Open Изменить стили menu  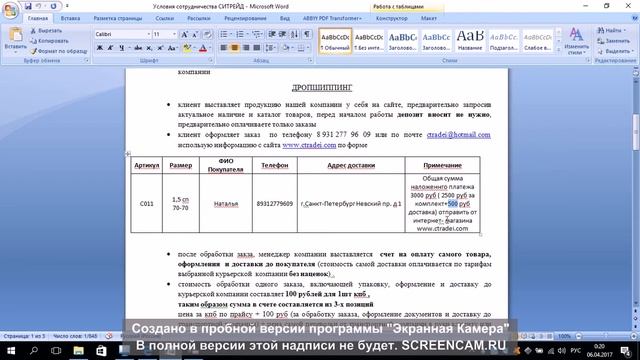tap(576, 41)
